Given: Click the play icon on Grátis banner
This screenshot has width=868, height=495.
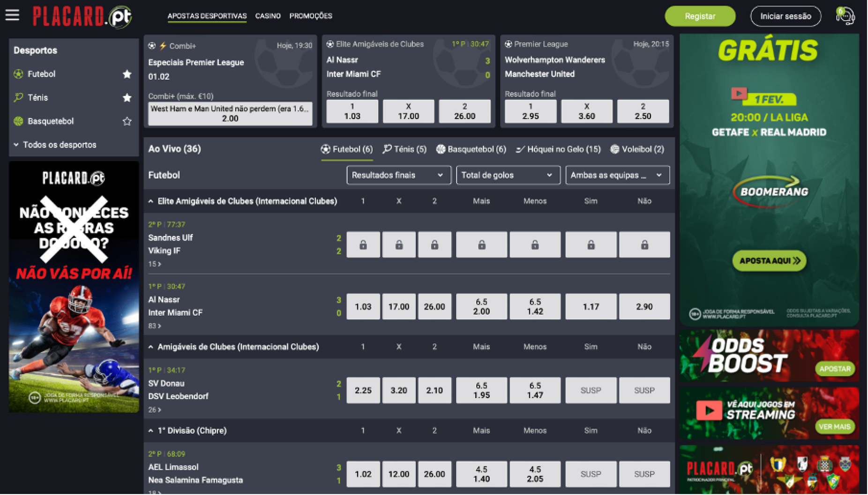Looking at the screenshot, I should click(739, 93).
